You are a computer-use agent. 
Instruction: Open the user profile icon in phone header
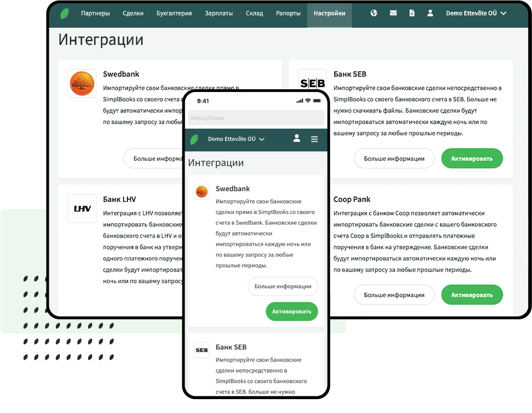pos(297,138)
